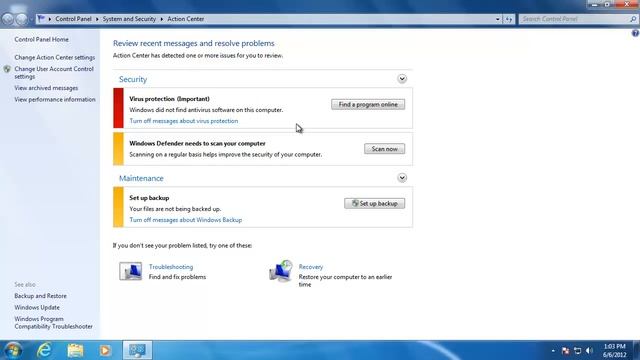Show hidden tray icons arrow
This screenshot has height=360, width=640.
click(553, 351)
